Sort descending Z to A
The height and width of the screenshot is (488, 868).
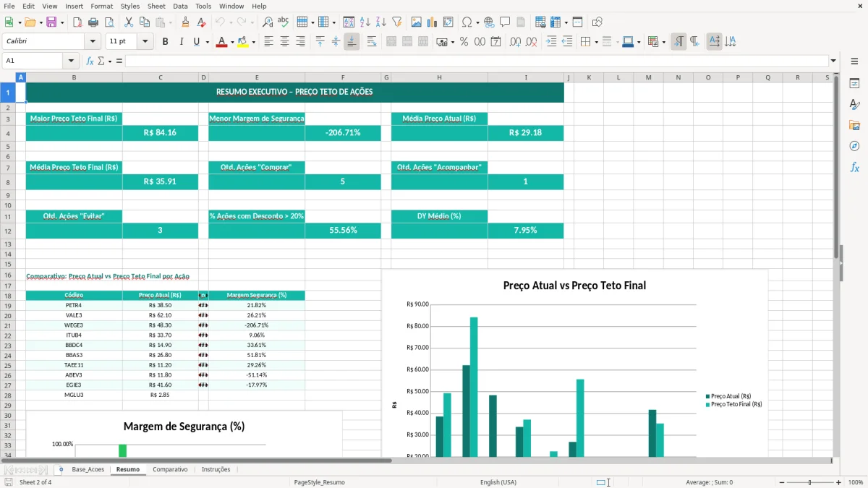(x=380, y=22)
